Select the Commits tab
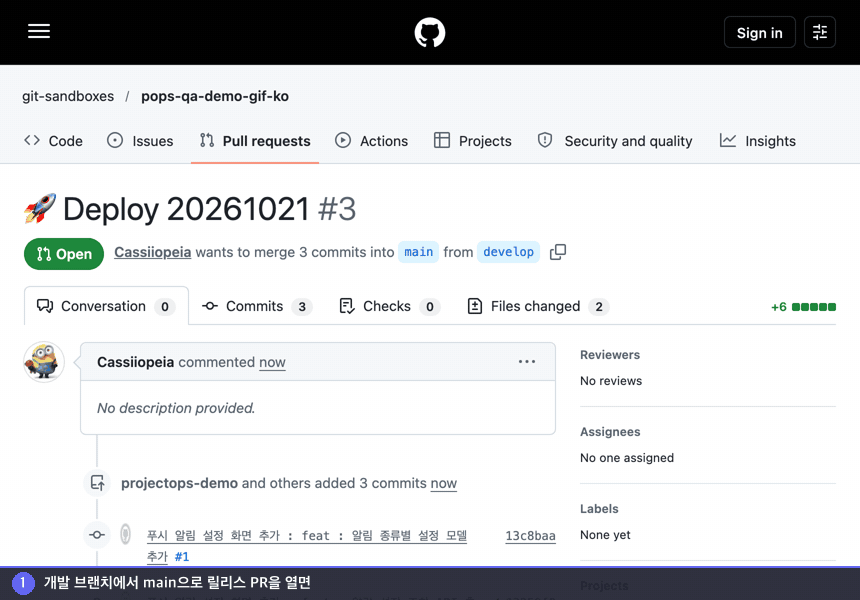 (257, 306)
